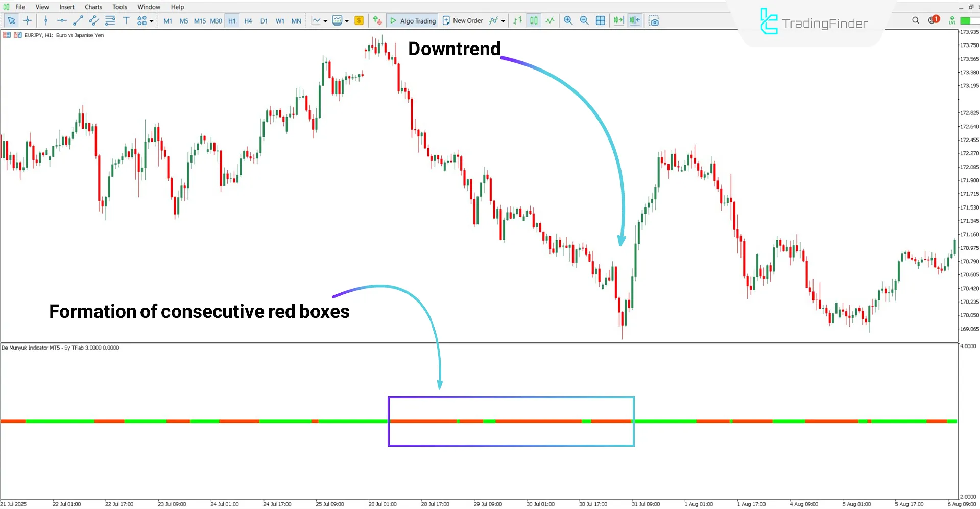Click the zoom out magnifier icon

click(584, 20)
